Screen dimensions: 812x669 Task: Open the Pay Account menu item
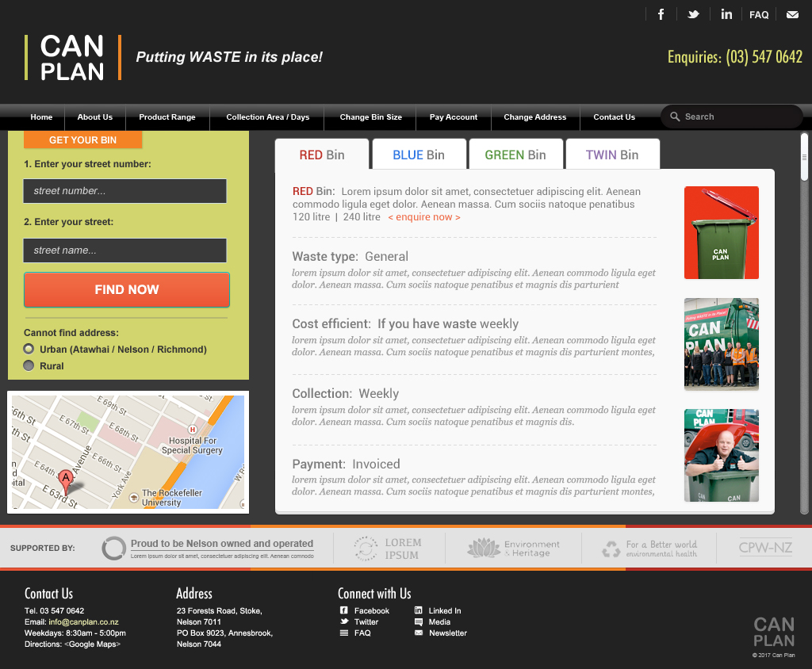pos(453,117)
